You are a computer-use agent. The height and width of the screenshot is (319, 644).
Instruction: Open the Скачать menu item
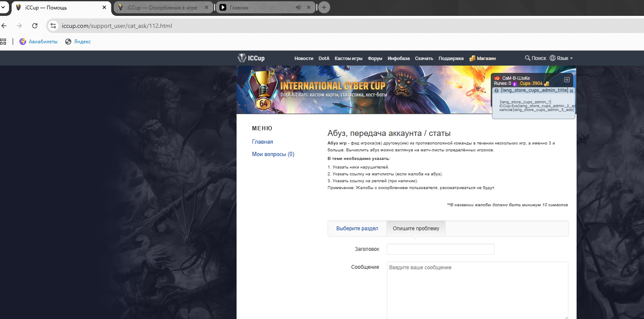(x=424, y=58)
